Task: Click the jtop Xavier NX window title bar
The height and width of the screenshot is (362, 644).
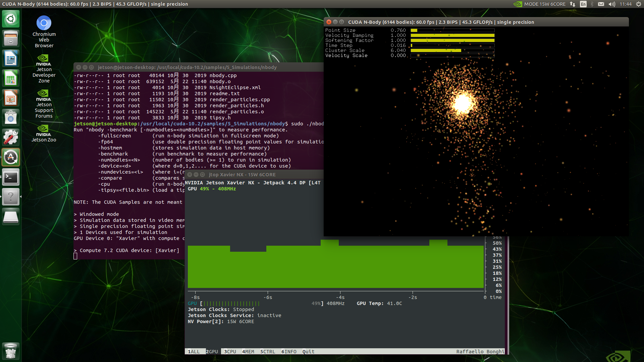Action: pos(255,175)
